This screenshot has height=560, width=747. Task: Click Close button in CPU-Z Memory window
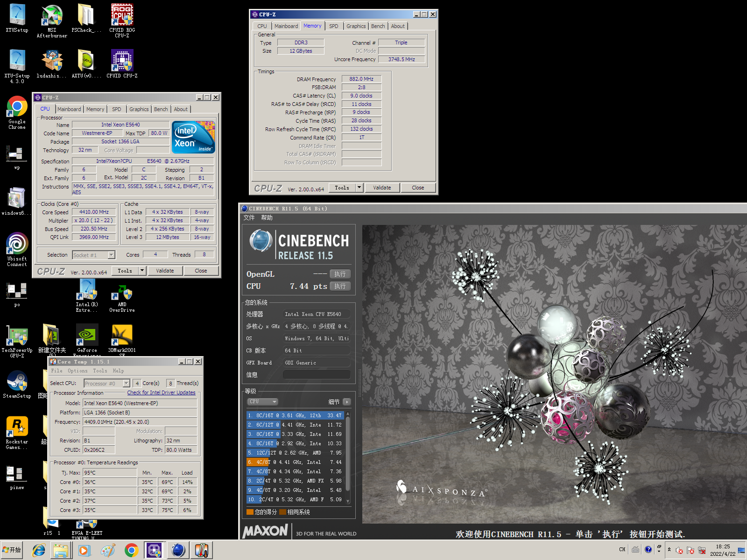tap(418, 188)
